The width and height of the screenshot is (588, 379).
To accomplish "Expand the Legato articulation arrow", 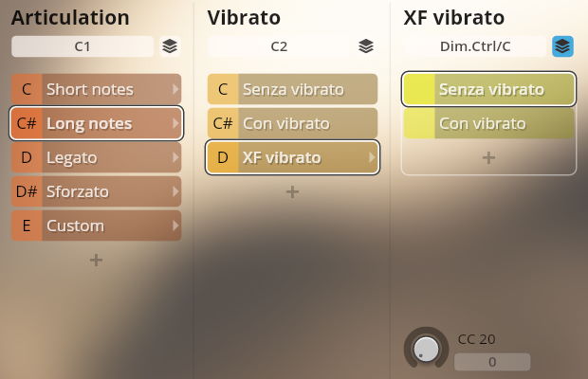I will pos(175,157).
